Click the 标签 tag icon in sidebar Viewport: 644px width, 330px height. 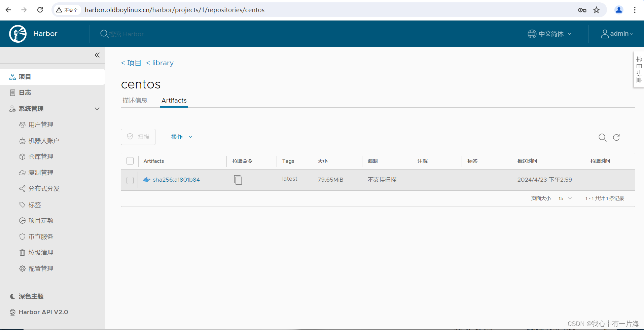coord(22,205)
